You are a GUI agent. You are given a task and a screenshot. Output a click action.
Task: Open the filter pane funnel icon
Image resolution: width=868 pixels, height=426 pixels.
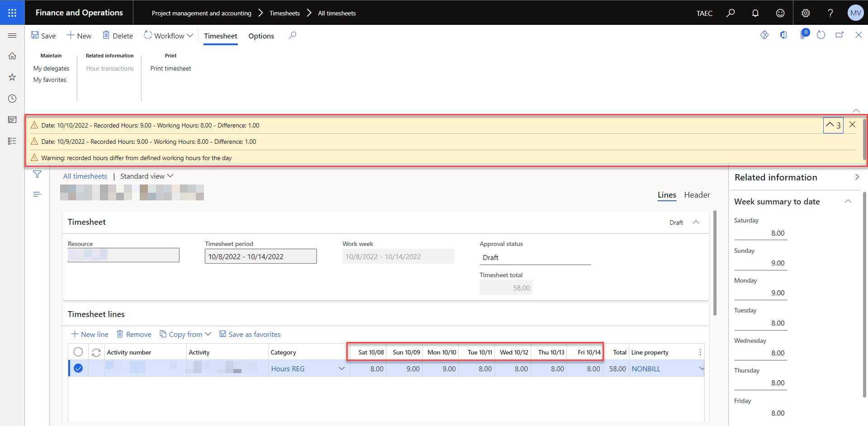[x=37, y=174]
